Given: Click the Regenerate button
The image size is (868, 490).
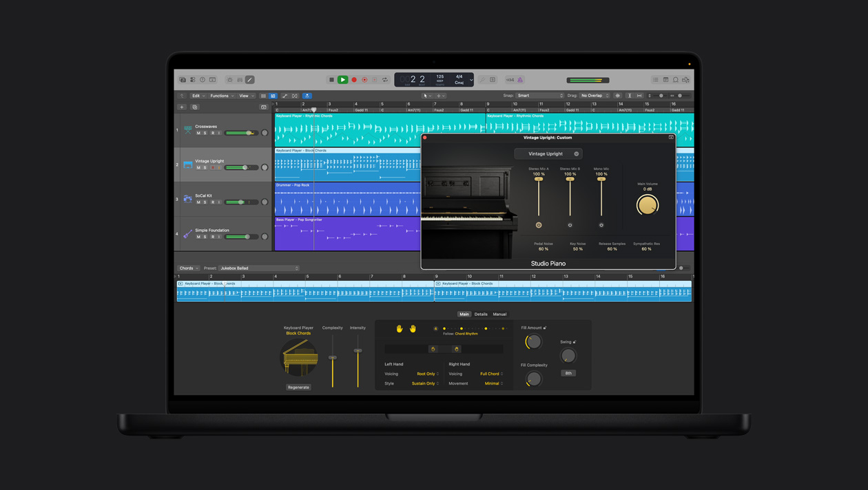Looking at the screenshot, I should (298, 387).
